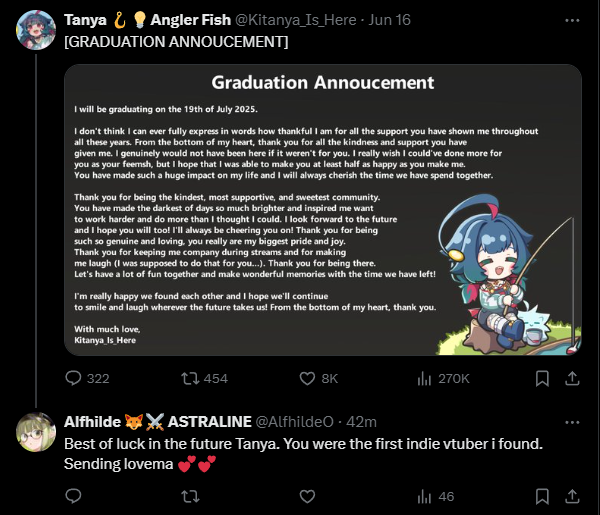The width and height of the screenshot is (600, 515).
Task: Open more options on Tanya's post
Action: (571, 20)
